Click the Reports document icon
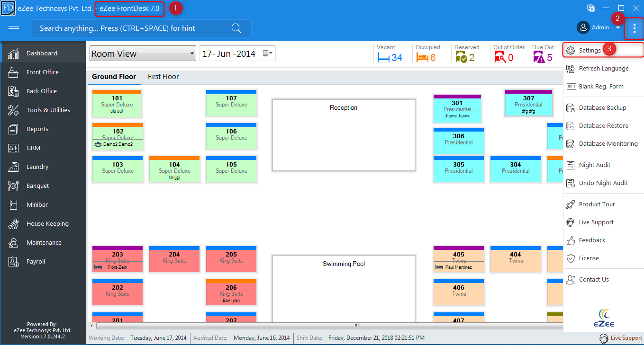The width and height of the screenshot is (644, 345). click(13, 129)
